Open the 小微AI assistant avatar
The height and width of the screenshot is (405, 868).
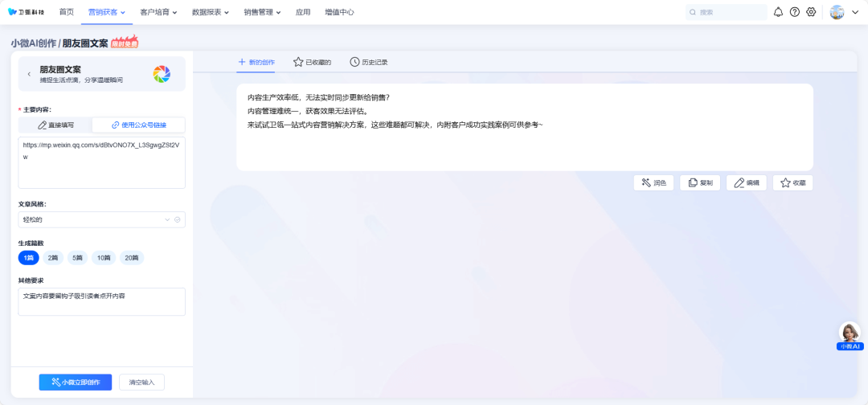point(850,333)
